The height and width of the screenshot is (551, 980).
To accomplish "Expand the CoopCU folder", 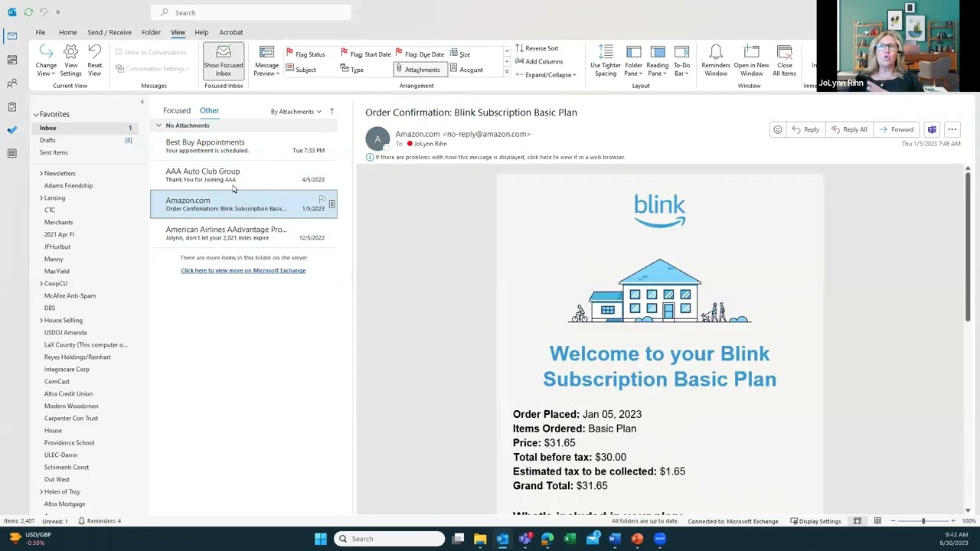I will click(41, 284).
